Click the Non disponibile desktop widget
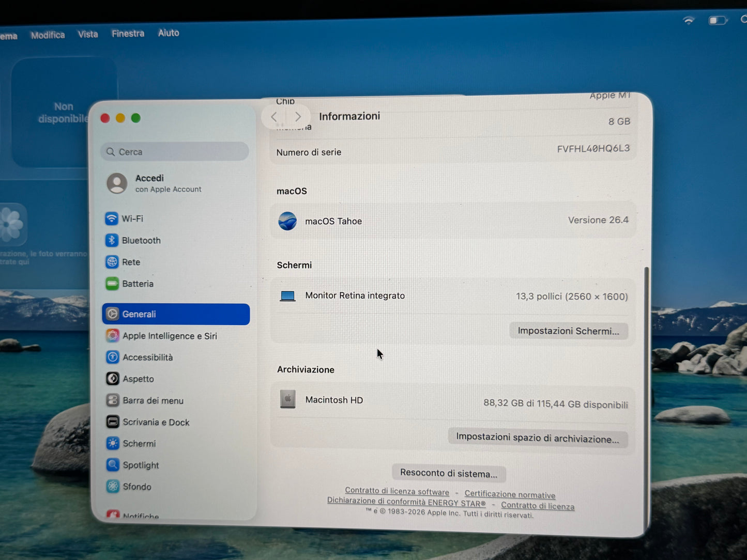Screen dimensions: 747x560 tap(65, 112)
